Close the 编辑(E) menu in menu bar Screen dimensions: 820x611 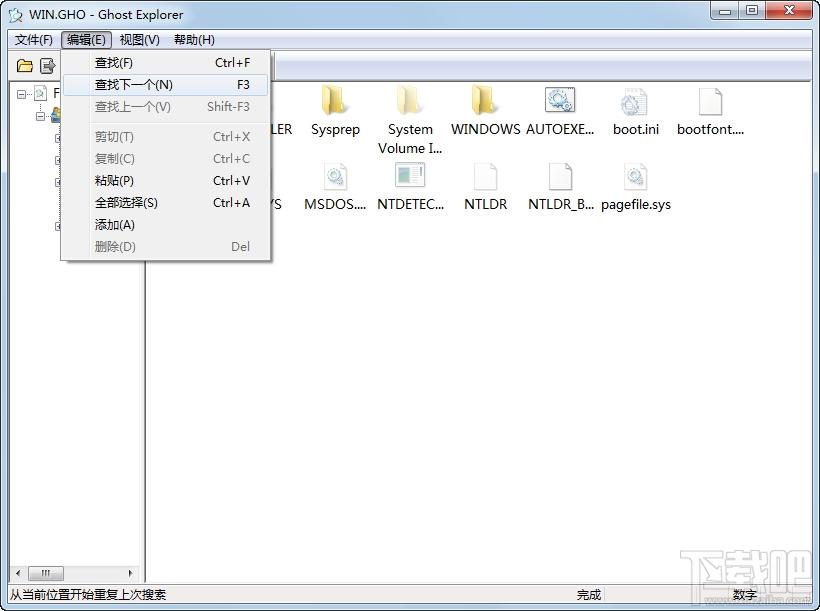click(86, 40)
